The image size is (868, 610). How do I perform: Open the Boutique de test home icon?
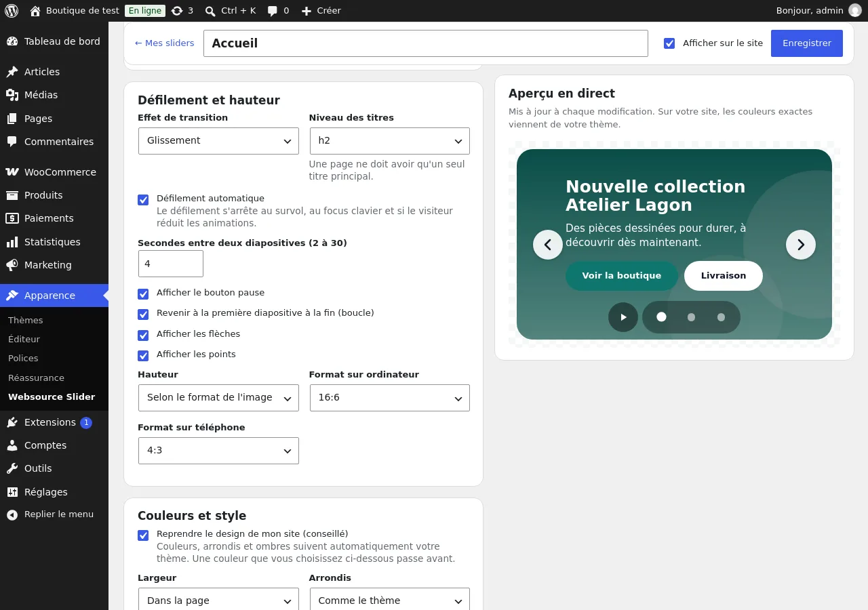(35, 11)
